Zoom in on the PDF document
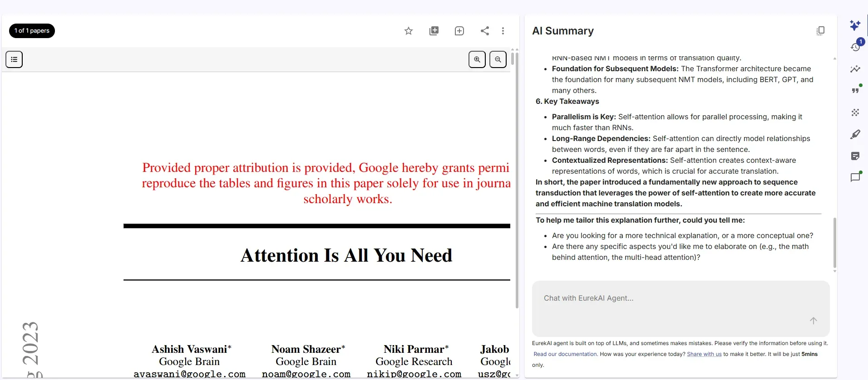 click(477, 59)
